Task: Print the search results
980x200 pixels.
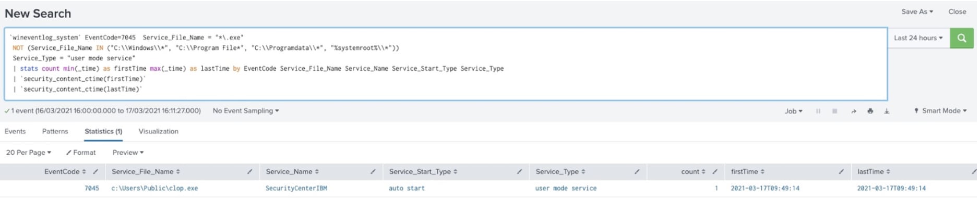Action: point(870,111)
